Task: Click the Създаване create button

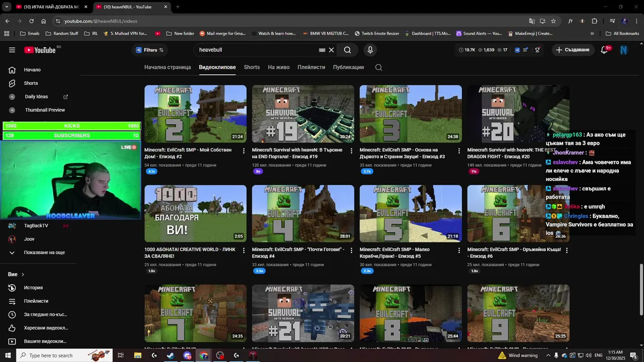Action: [x=572, y=50]
